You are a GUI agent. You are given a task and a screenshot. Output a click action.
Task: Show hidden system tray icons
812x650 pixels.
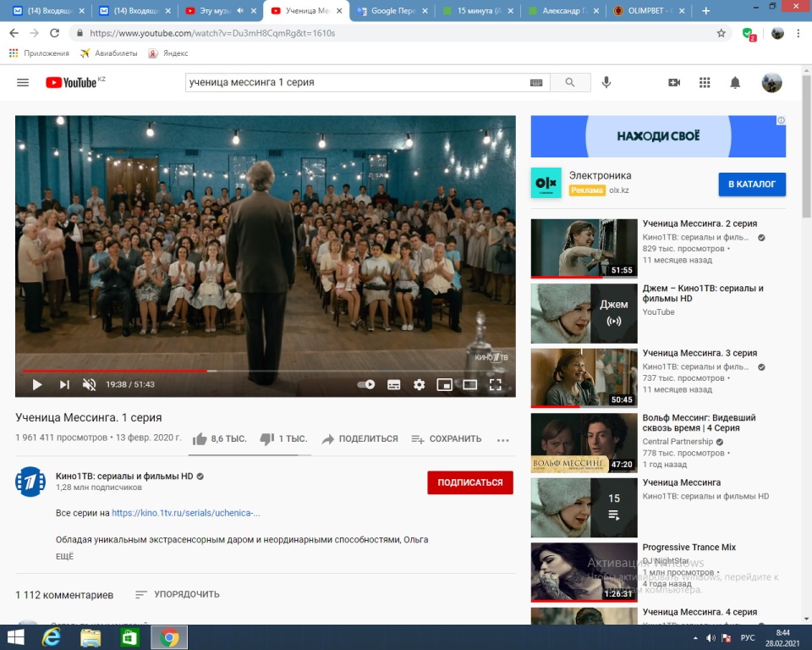click(695, 638)
